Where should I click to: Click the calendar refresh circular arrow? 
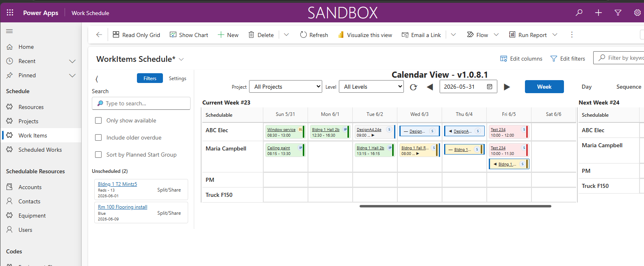point(413,87)
